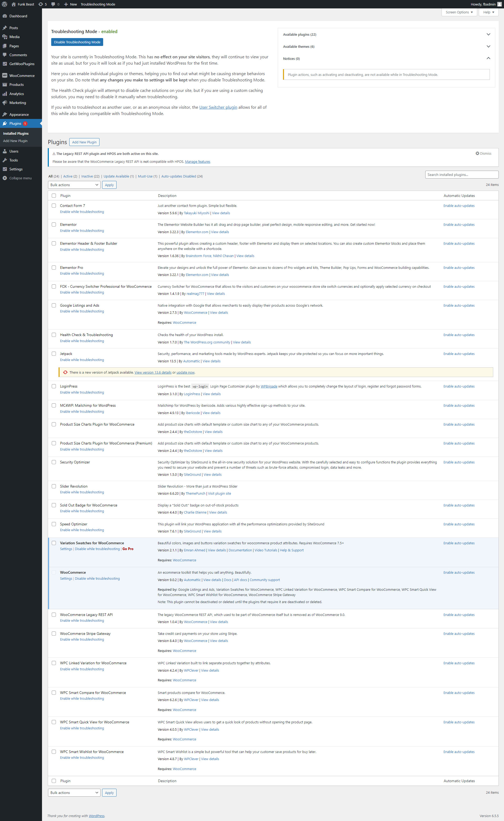504x821 pixels.
Task: Click the Collapse menu arrow icon
Action: (x=5, y=178)
